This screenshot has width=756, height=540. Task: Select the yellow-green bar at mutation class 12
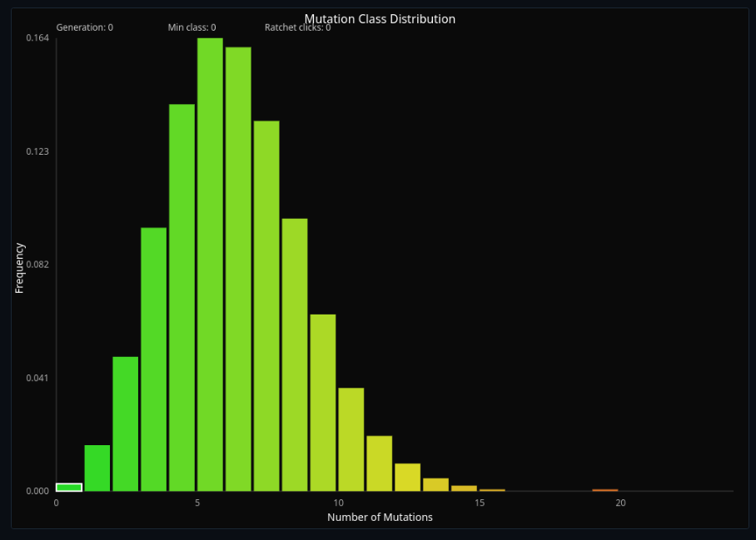tap(406, 478)
